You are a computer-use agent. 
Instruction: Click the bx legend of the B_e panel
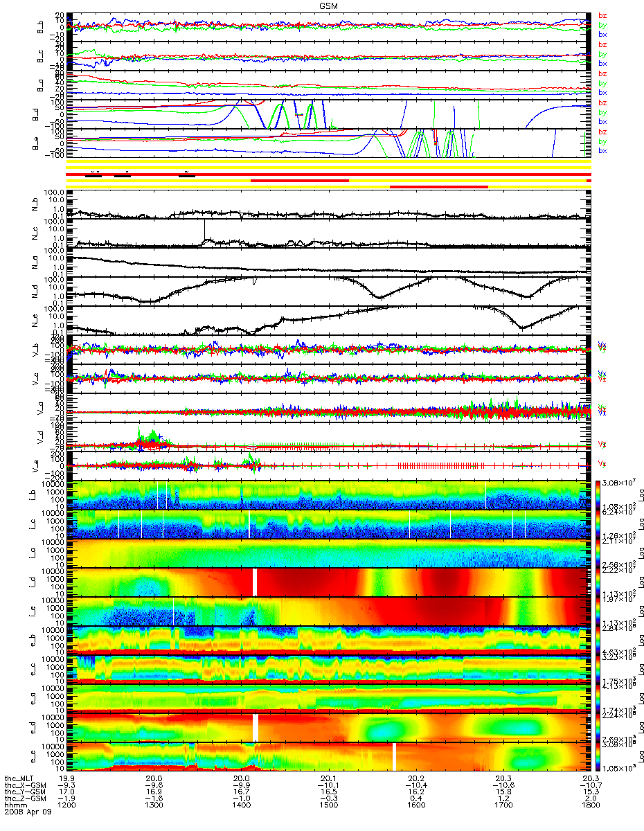coord(603,150)
